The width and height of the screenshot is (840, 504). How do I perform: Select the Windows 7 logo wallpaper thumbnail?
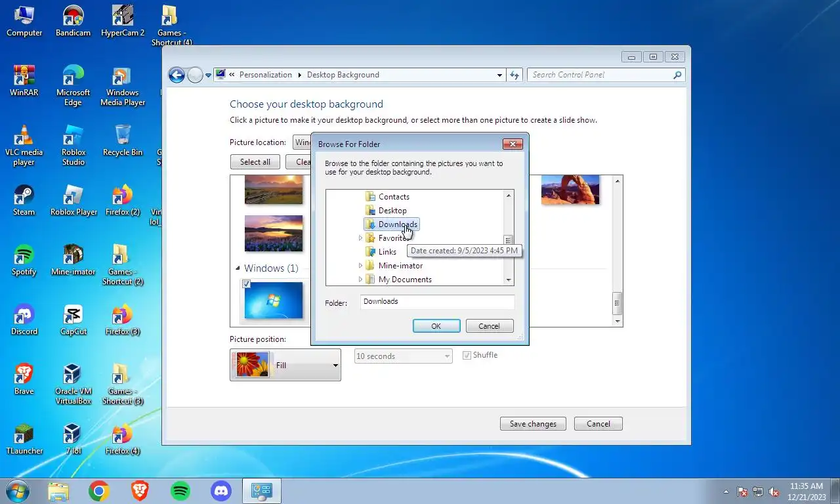(274, 300)
